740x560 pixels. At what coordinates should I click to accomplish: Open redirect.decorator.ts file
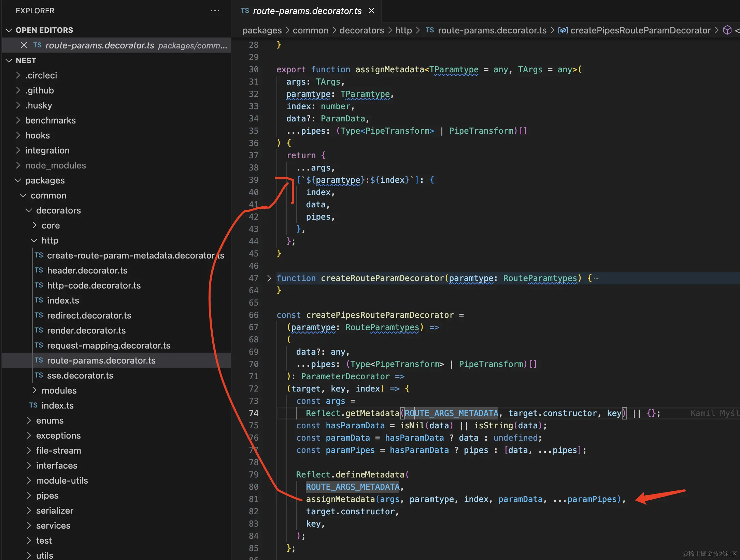tap(116, 315)
